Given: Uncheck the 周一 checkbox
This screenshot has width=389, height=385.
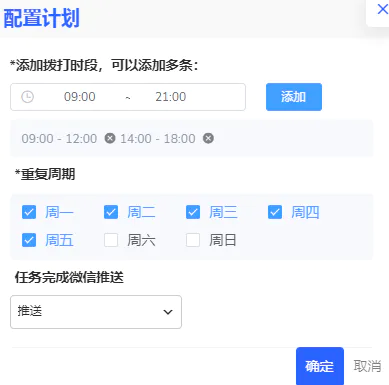Looking at the screenshot, I should tap(29, 212).
